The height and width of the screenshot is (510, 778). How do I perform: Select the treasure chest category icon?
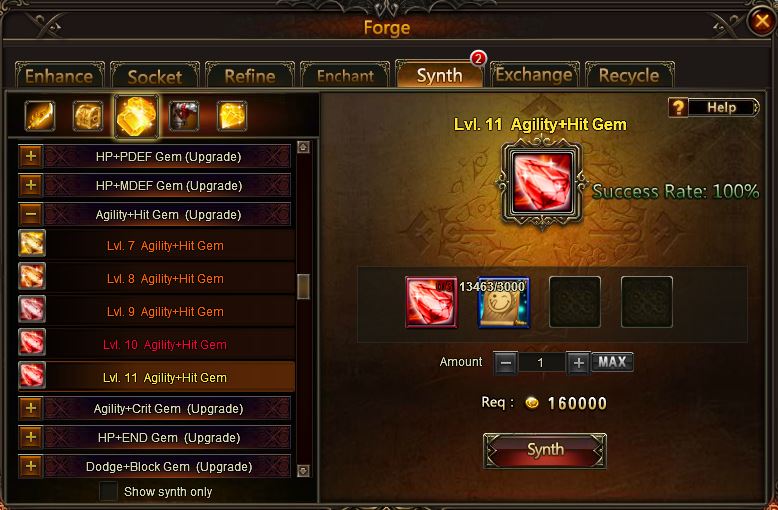pos(88,116)
